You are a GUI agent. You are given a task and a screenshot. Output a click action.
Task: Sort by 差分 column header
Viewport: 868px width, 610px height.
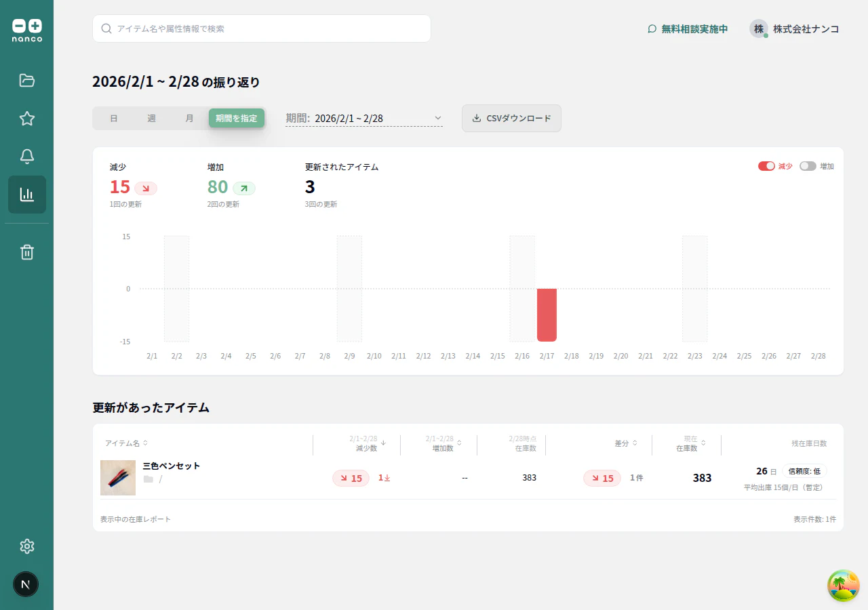[626, 443]
